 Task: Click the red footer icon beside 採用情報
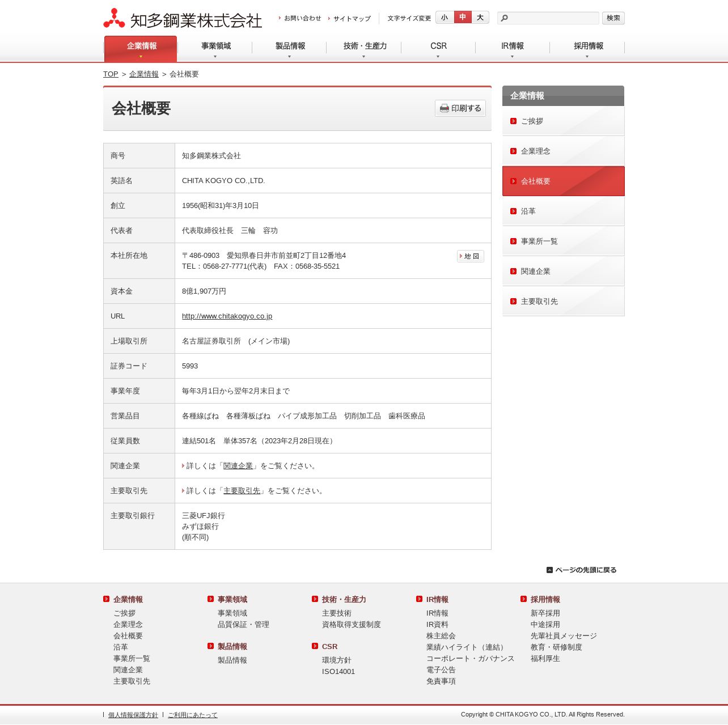(x=523, y=599)
